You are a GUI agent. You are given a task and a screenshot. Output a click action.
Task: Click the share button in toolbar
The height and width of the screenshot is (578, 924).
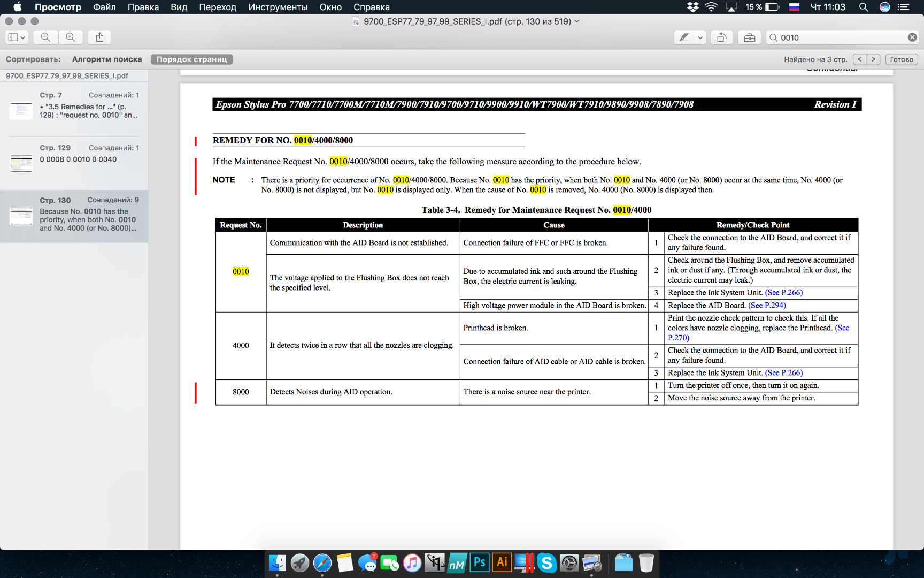(99, 37)
